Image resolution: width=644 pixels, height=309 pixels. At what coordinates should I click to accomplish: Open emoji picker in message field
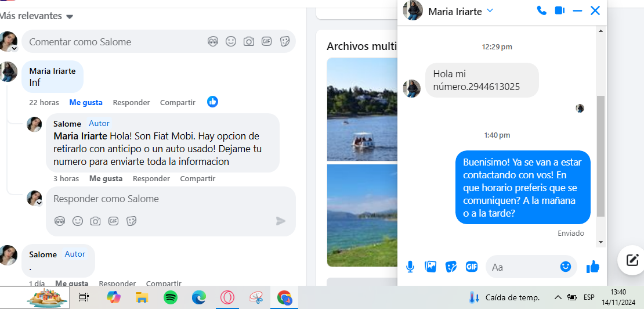tap(565, 267)
